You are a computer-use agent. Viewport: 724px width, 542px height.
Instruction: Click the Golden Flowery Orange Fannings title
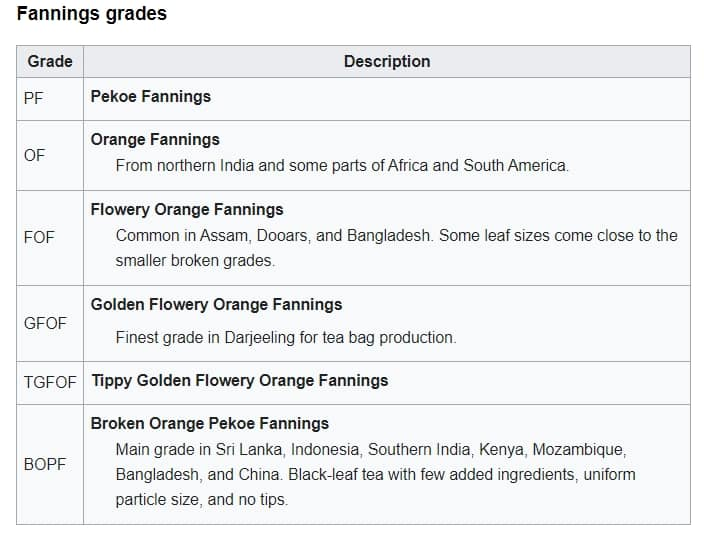[217, 305]
